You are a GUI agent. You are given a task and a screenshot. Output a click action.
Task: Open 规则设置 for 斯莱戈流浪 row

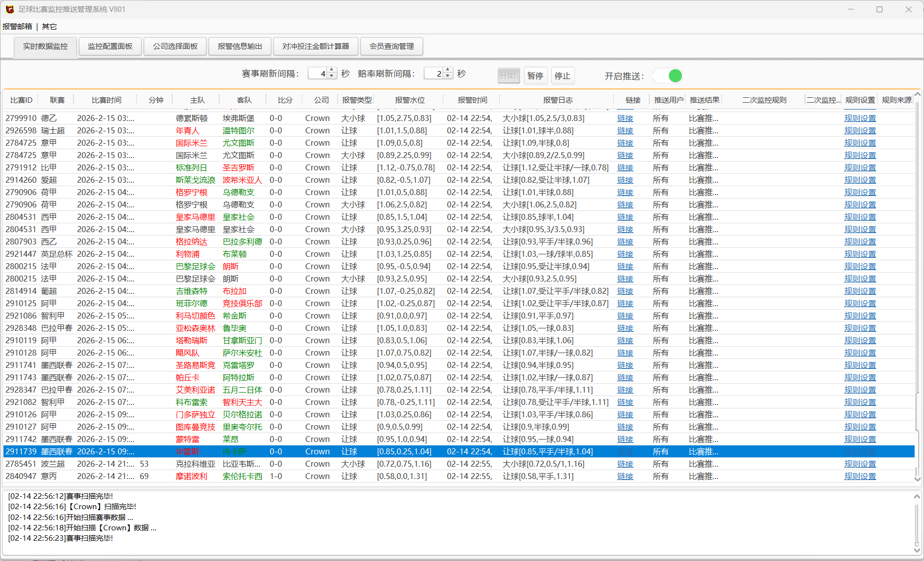860,180
